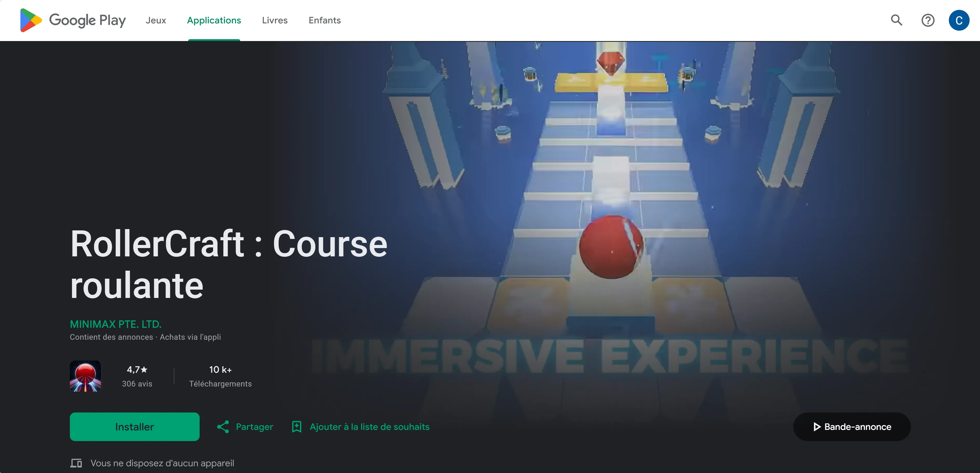Click the wishlist bookmark icon
This screenshot has width=980, height=473.
coord(297,427)
